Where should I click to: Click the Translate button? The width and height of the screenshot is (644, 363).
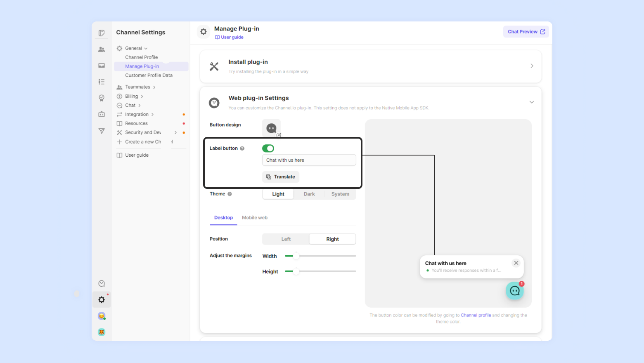[x=281, y=177]
